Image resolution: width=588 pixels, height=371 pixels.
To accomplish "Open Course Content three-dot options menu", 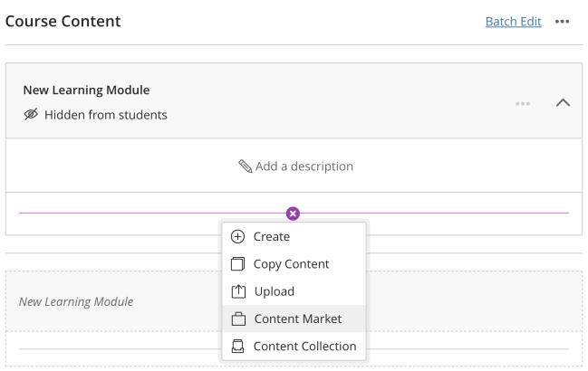I will (x=562, y=22).
